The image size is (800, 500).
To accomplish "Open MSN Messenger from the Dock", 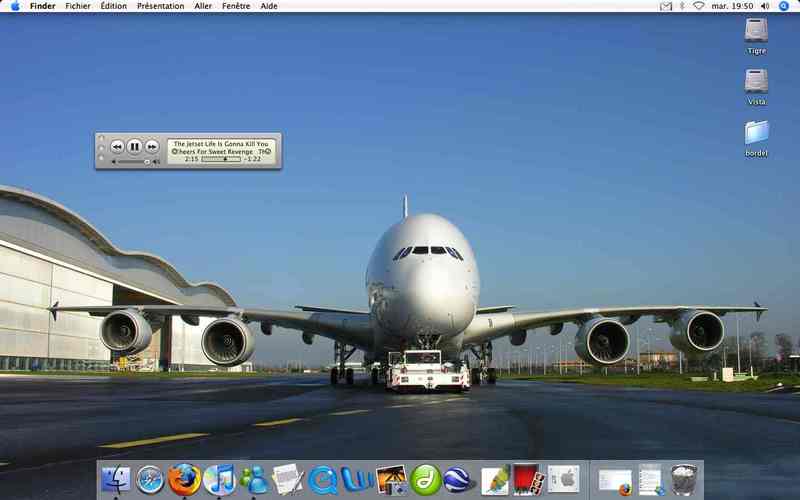I will click(254, 480).
